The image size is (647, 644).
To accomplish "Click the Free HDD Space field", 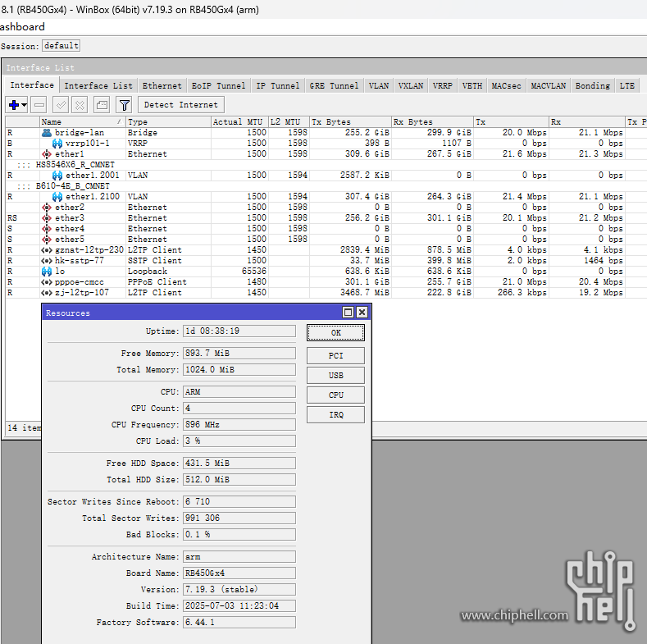I will point(239,464).
